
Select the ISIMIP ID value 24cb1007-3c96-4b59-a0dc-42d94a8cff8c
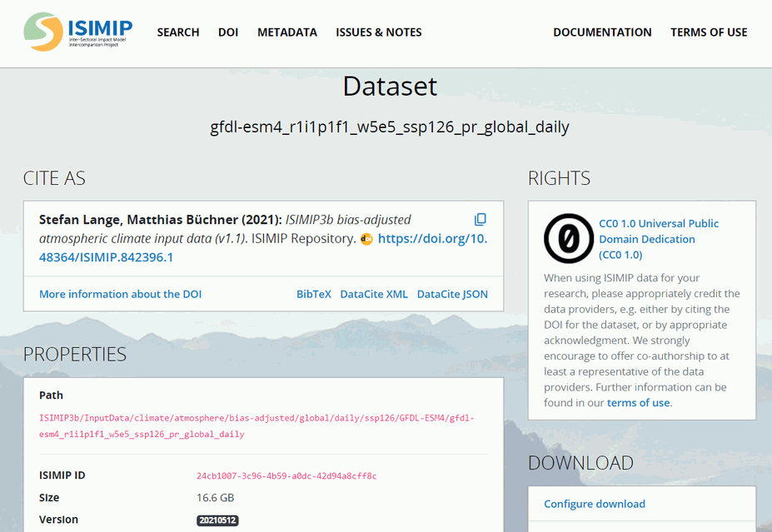[286, 476]
